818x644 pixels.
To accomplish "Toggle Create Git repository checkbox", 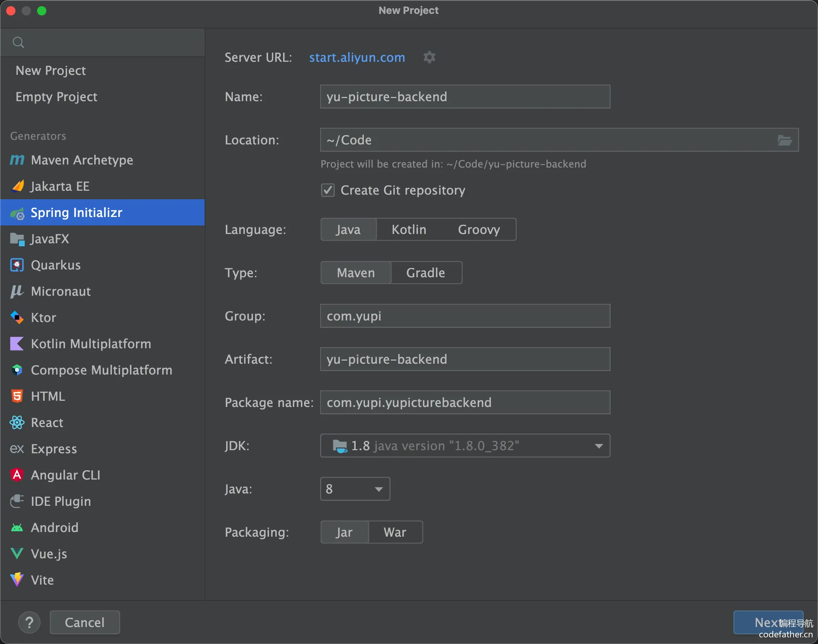I will pos(328,190).
